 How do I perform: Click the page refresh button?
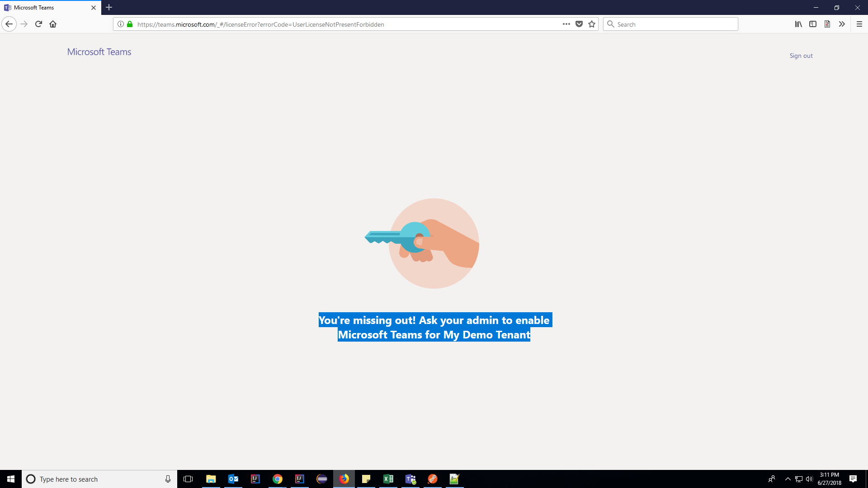(38, 24)
